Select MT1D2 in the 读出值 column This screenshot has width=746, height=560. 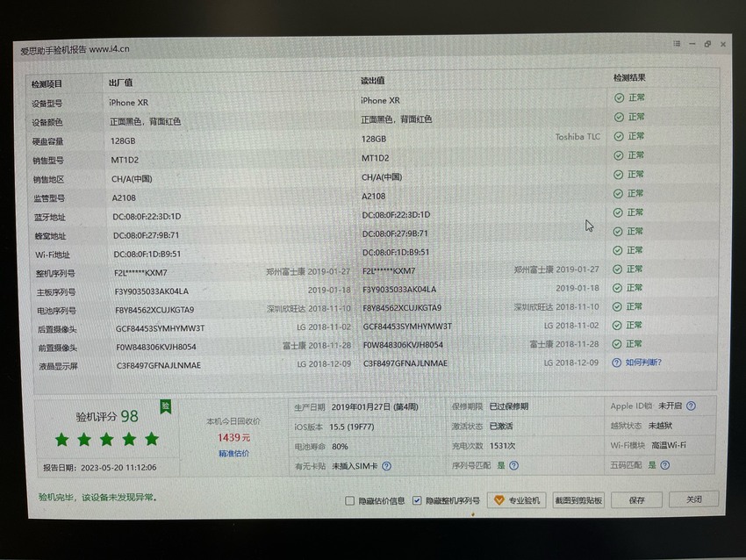pos(376,158)
